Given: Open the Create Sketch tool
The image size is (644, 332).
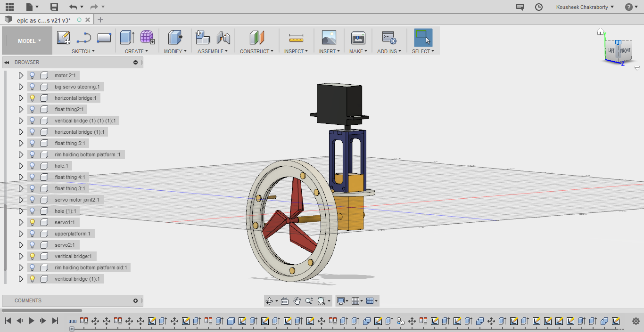Looking at the screenshot, I should click(x=64, y=38).
